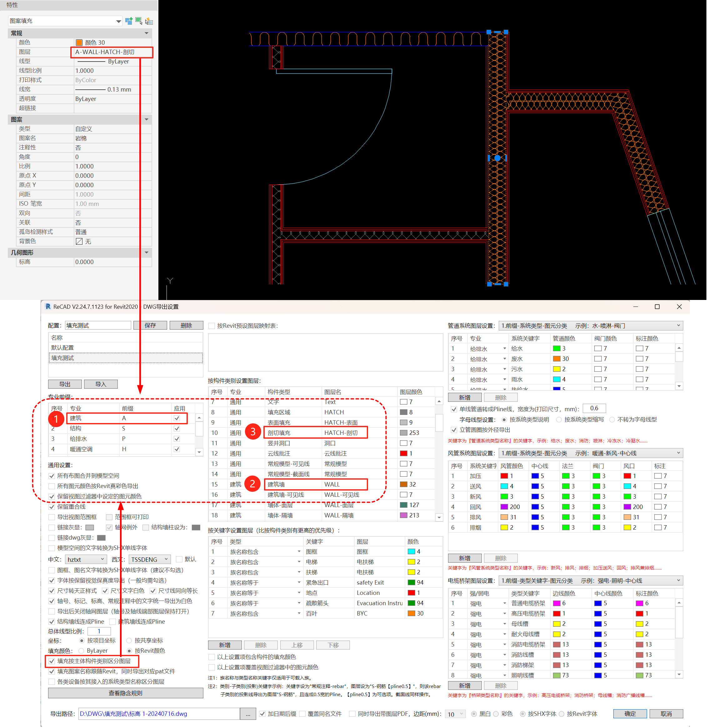
Task: Select the ByLayer fill color radio
Action: pyautogui.click(x=82, y=651)
